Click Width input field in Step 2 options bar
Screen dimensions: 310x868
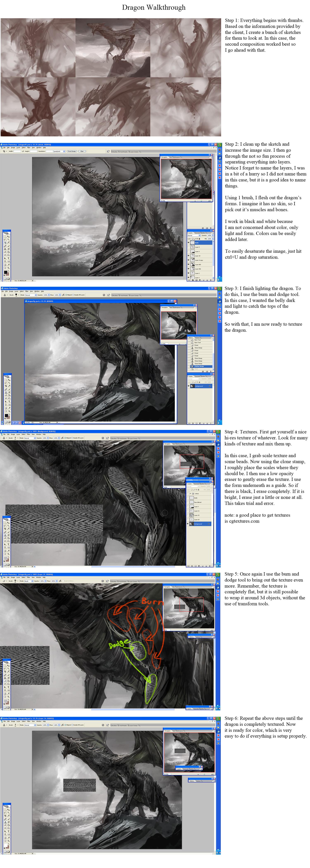click(x=18, y=151)
